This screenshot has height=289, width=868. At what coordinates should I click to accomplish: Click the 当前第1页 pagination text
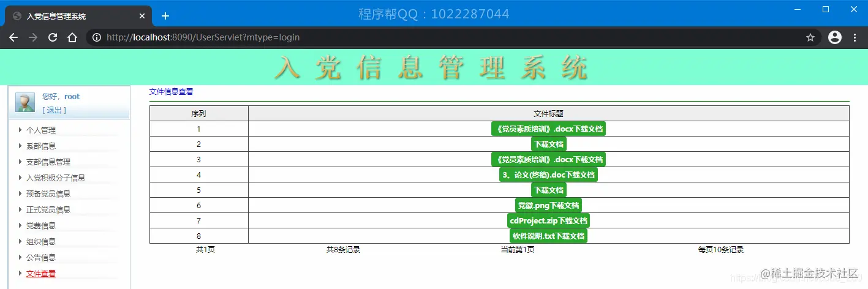click(x=518, y=250)
